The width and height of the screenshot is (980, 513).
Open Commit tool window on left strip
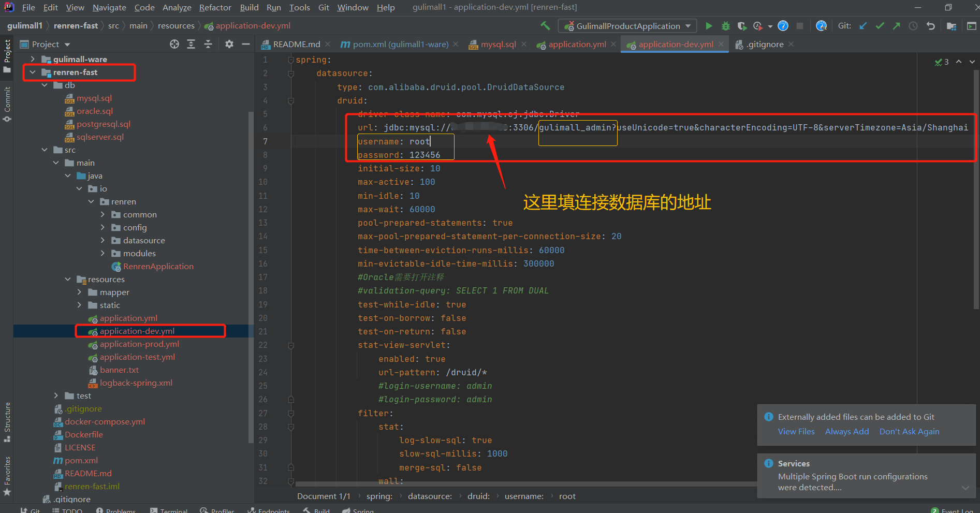click(x=7, y=104)
